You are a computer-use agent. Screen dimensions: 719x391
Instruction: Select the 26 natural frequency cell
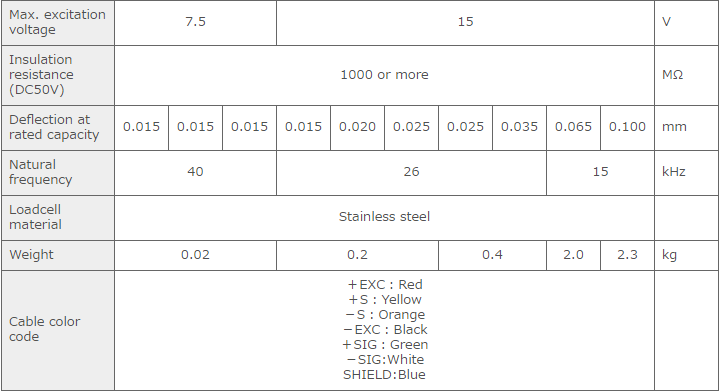[x=411, y=172]
